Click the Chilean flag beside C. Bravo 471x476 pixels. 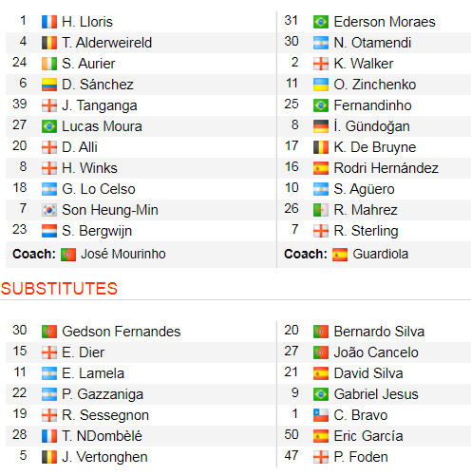[321, 415]
